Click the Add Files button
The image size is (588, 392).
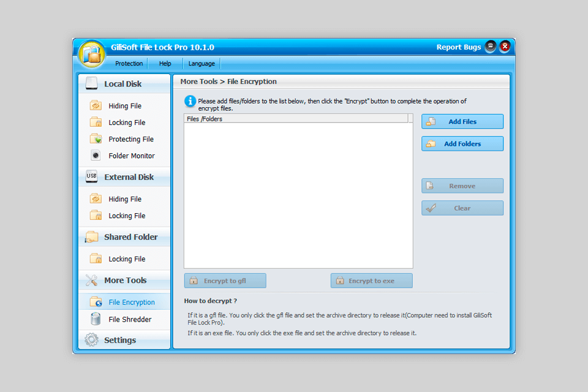(462, 121)
